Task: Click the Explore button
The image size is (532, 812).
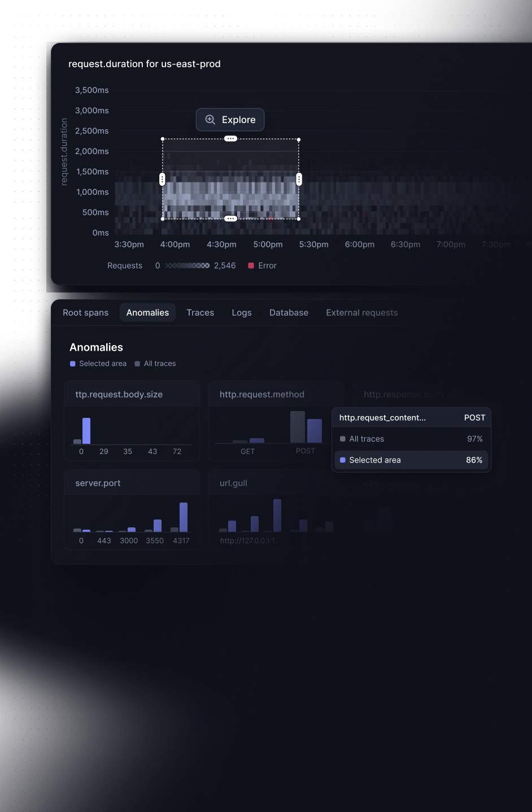Action: tap(230, 120)
